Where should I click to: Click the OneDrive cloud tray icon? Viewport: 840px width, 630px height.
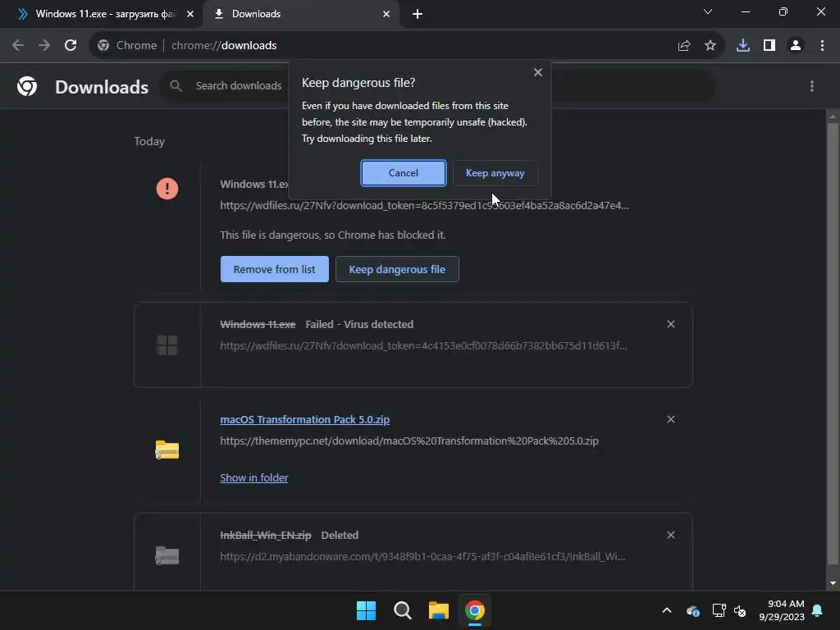692,610
